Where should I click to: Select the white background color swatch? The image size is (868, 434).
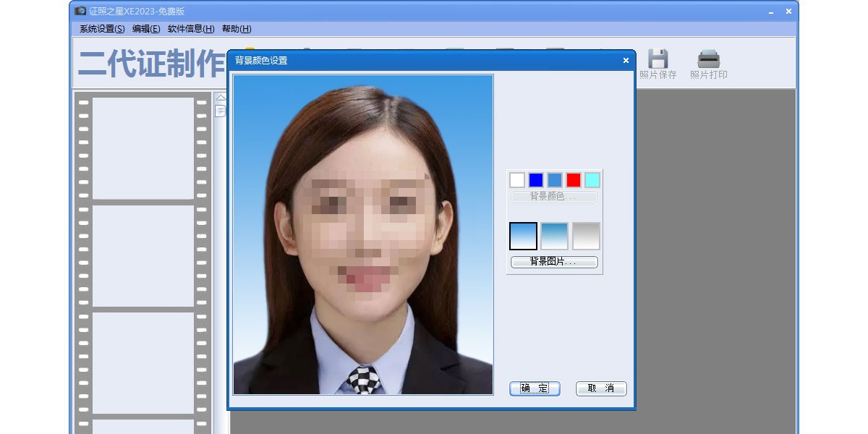pos(517,180)
